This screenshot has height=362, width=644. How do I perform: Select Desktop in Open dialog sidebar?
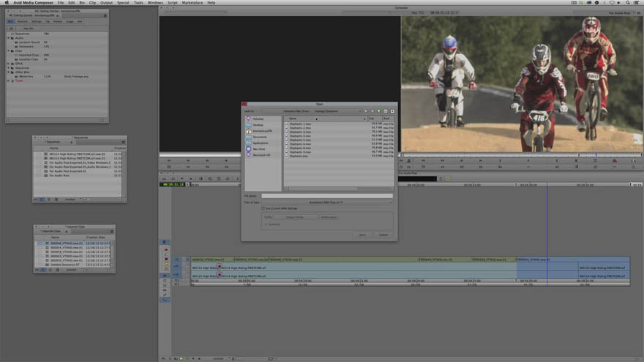(x=258, y=125)
